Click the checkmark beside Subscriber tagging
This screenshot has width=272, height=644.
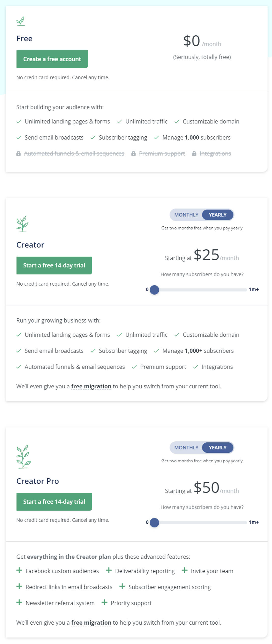pos(93,137)
